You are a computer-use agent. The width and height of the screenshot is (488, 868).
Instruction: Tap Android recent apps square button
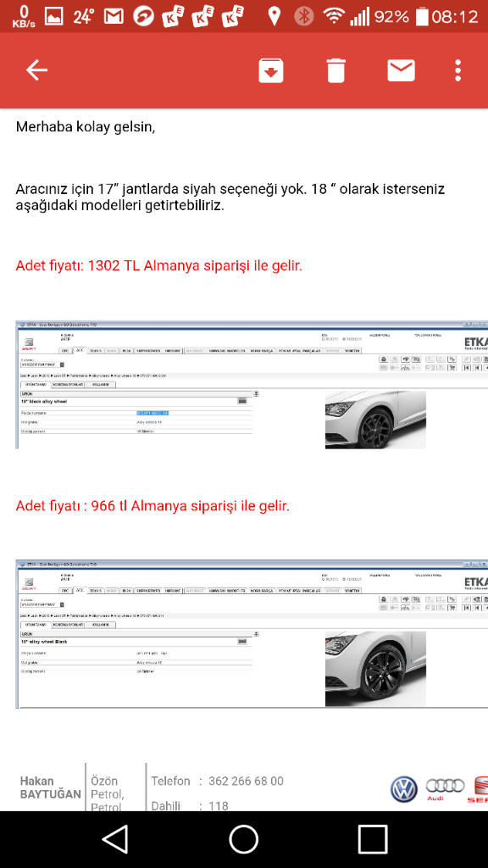373,838
